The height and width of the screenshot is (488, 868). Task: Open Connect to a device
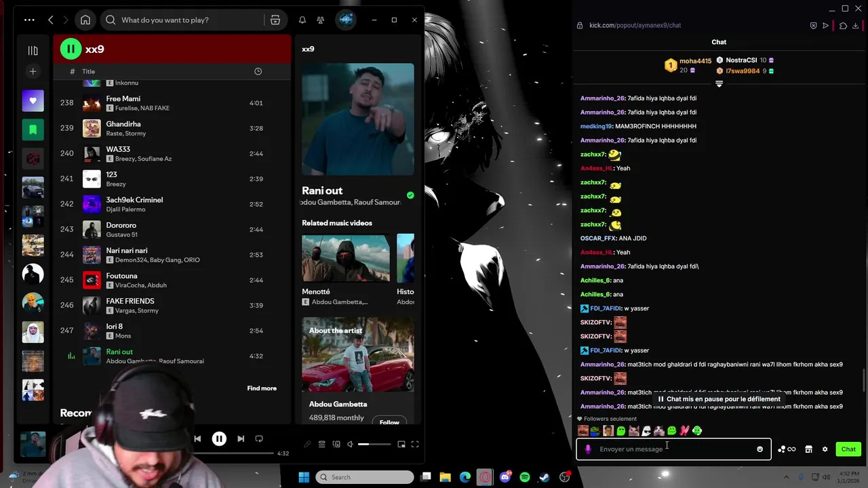pos(336,445)
